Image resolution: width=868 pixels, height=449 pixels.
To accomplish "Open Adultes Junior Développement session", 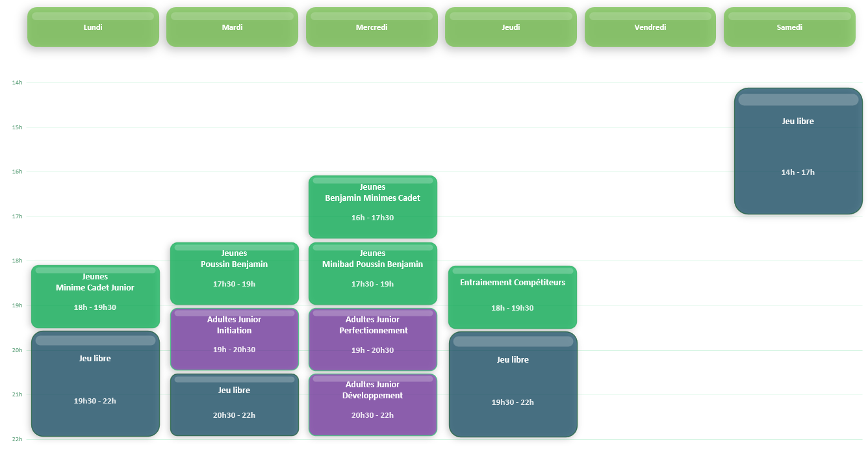I will [373, 405].
